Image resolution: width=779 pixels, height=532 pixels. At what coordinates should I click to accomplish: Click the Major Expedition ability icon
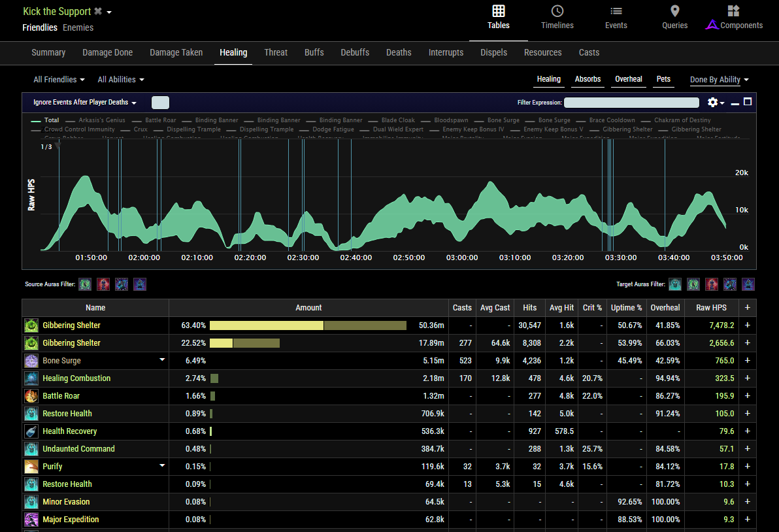coord(31,520)
